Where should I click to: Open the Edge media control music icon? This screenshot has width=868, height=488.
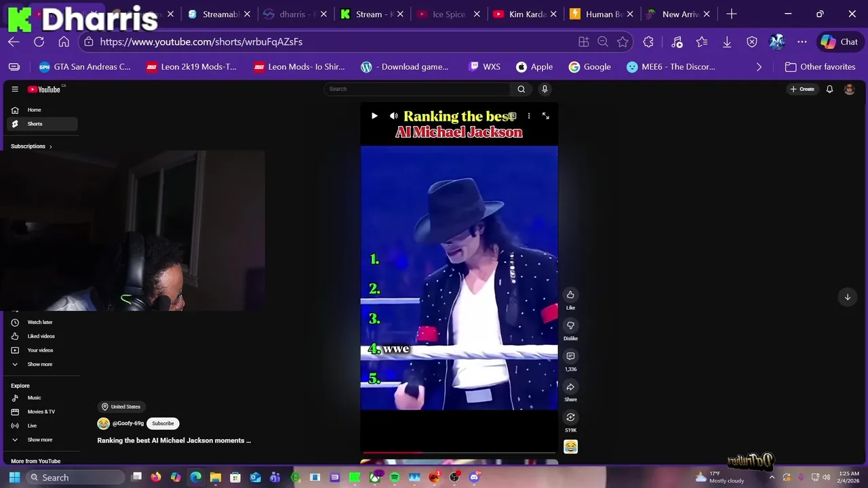(677, 41)
